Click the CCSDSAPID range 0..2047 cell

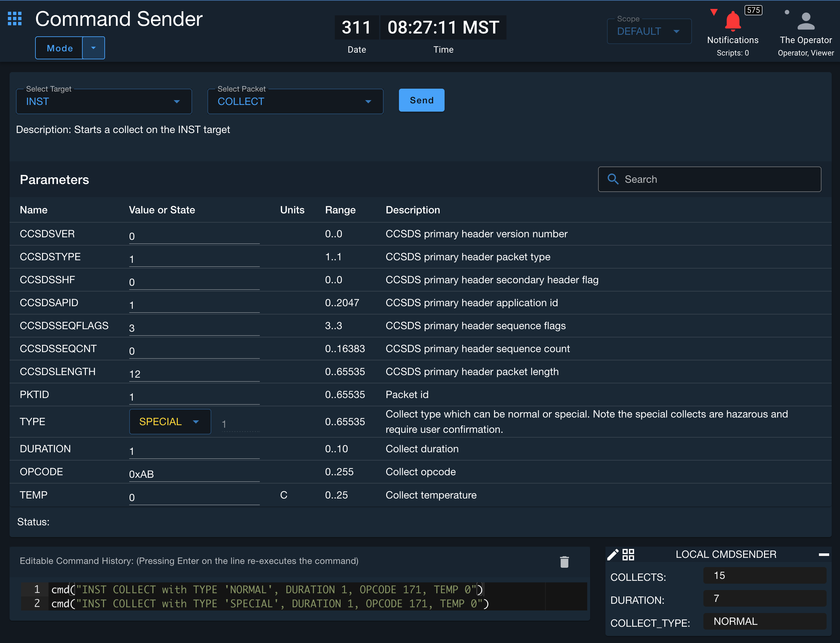click(x=342, y=303)
